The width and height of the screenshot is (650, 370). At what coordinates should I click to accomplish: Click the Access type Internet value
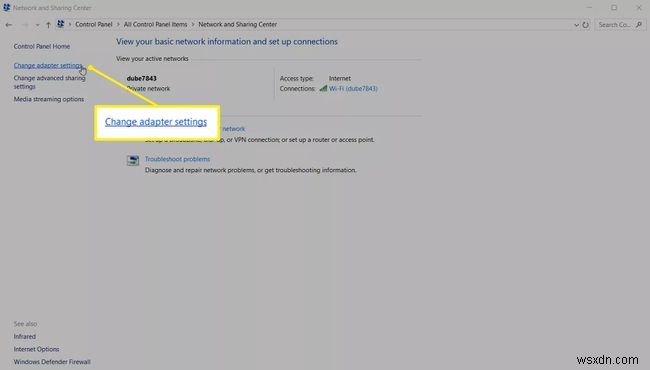pyautogui.click(x=340, y=78)
